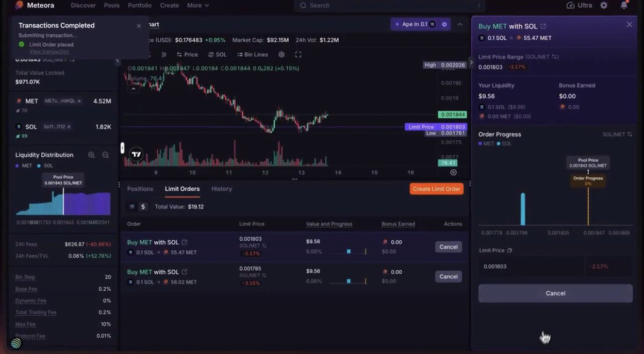
Task: Toggle Order Progress SOL/MET unit
Action: click(x=617, y=134)
